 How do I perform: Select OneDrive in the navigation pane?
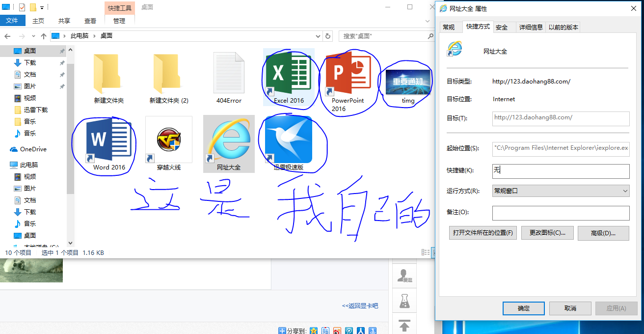(33, 149)
